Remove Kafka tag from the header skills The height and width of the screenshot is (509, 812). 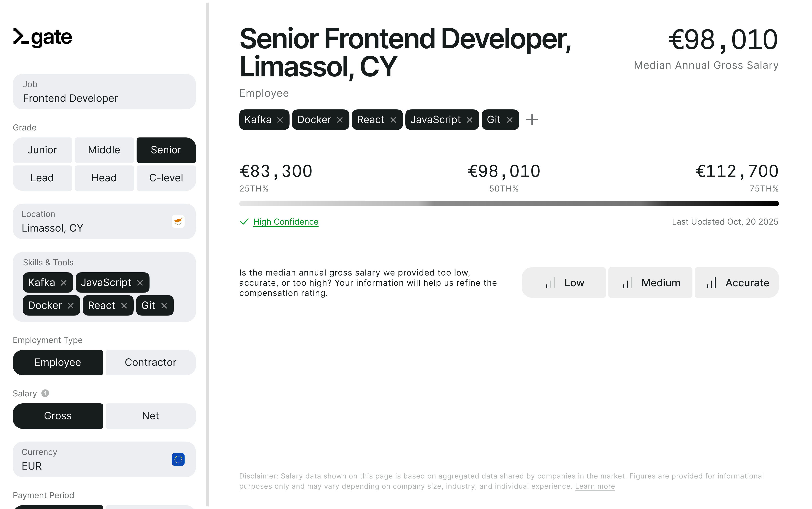pyautogui.click(x=280, y=120)
